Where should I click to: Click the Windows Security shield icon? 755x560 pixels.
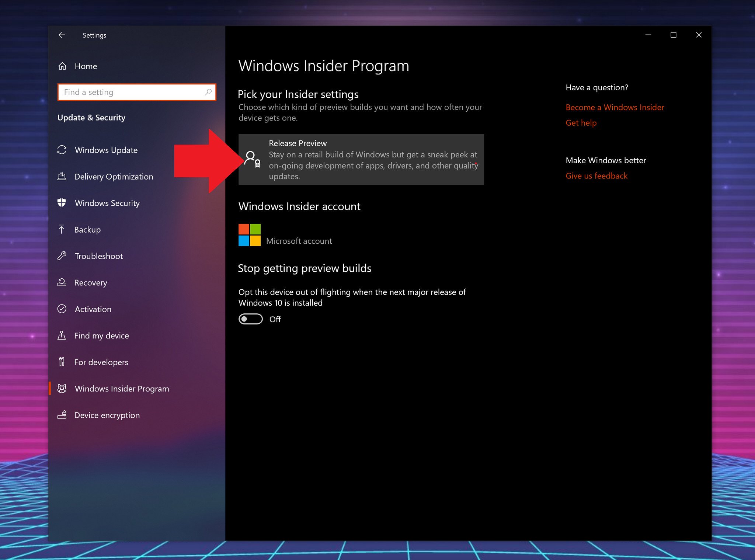(62, 203)
